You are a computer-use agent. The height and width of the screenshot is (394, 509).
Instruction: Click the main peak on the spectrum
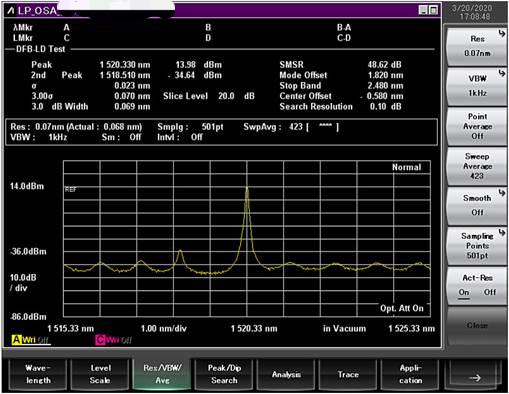(x=247, y=189)
